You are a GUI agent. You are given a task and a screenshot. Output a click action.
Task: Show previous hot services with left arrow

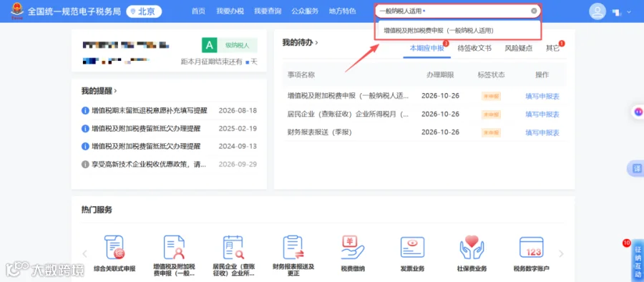[x=84, y=253]
